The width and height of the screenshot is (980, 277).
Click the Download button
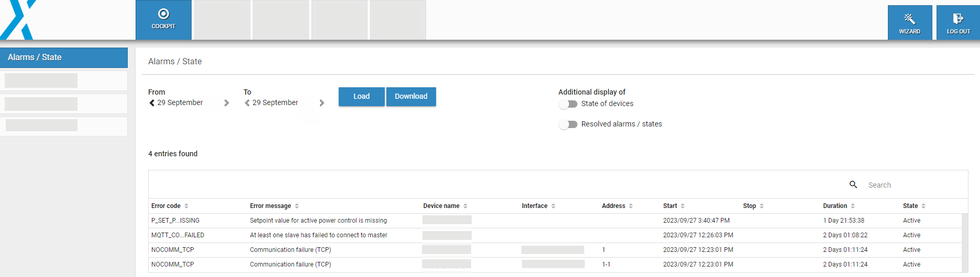411,97
